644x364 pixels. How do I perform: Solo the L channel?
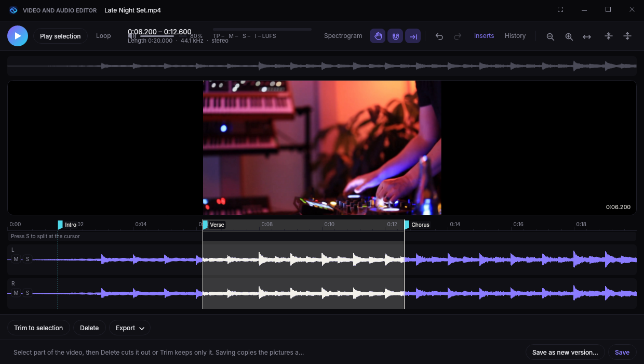click(x=28, y=259)
